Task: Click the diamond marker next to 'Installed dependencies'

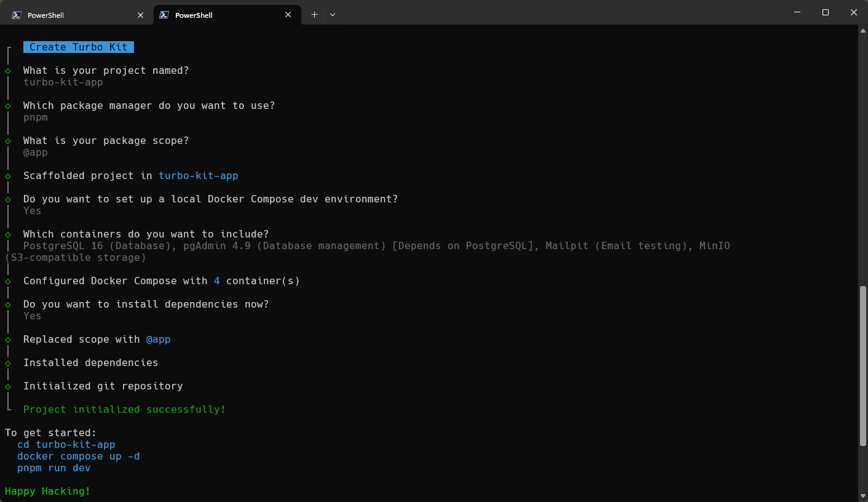Action: (8, 363)
